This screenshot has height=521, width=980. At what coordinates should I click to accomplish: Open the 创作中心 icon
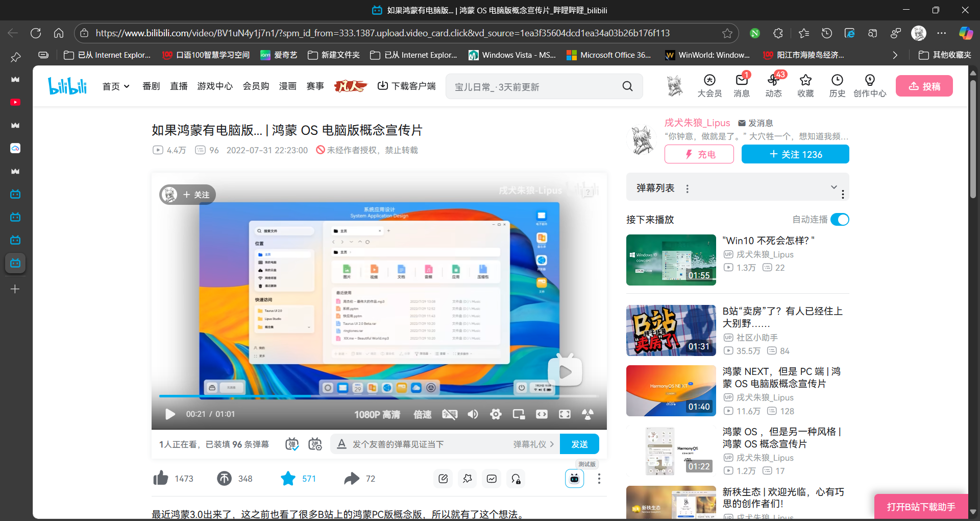870,86
